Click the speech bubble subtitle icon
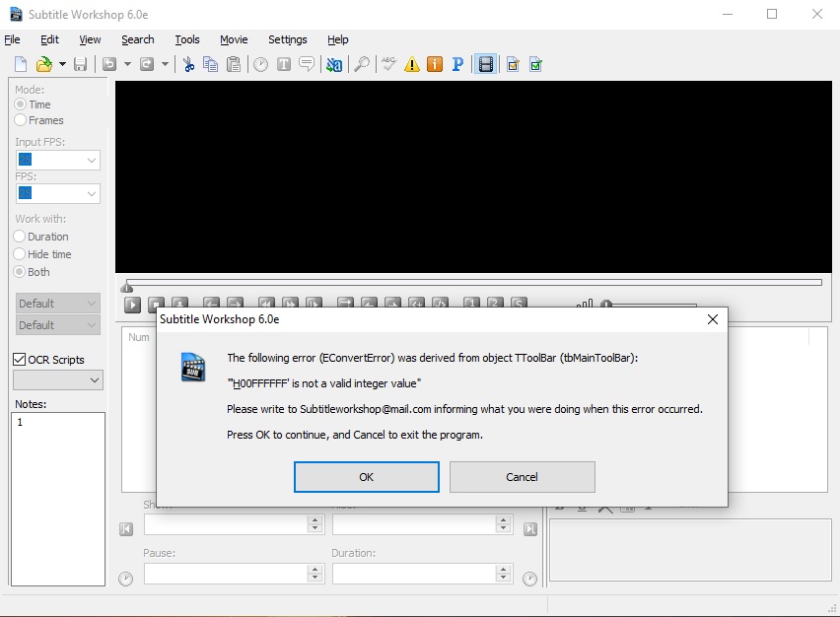840x617 pixels. coord(307,65)
